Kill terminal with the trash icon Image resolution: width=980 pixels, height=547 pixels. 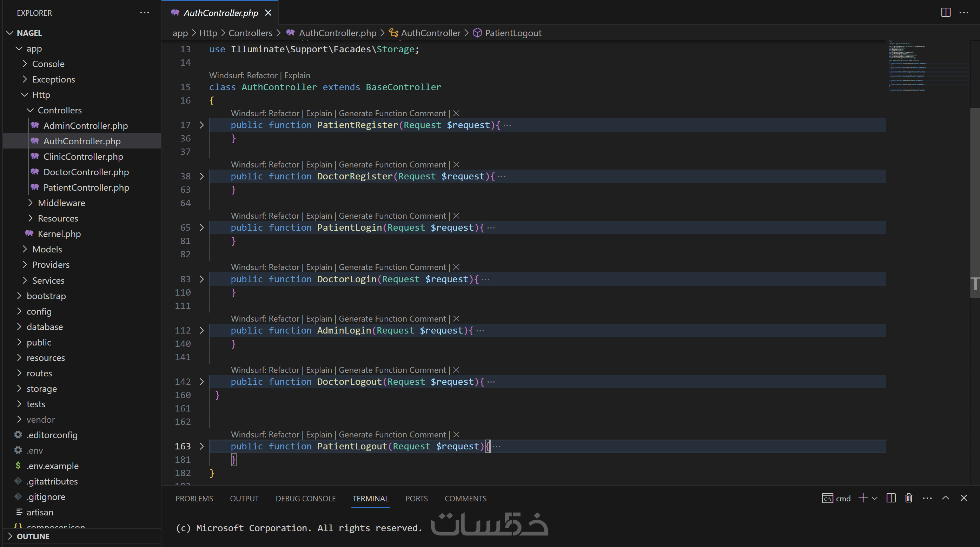coord(908,498)
